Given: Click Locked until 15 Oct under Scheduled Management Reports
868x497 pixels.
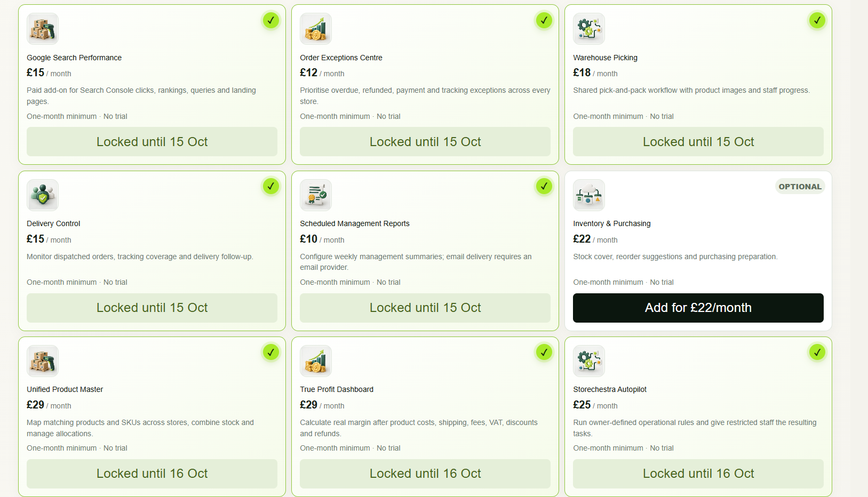Looking at the screenshot, I should click(425, 308).
